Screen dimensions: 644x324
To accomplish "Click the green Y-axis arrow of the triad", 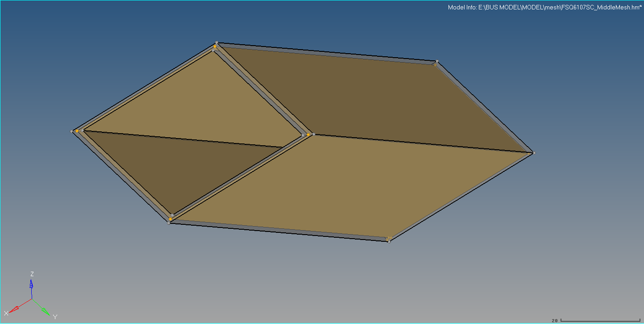I will click(42, 307).
